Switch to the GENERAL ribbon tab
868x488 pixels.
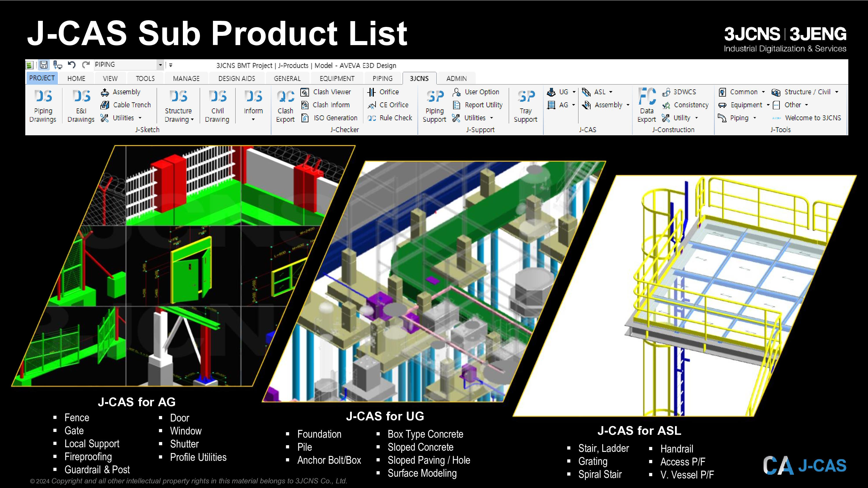287,78
